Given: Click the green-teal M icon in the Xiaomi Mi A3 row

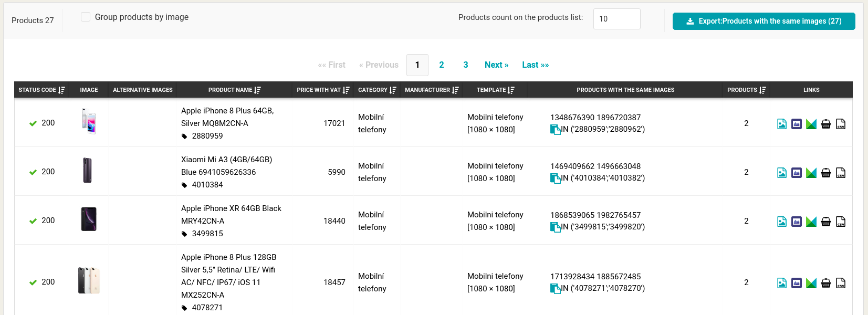Looking at the screenshot, I should [811, 173].
